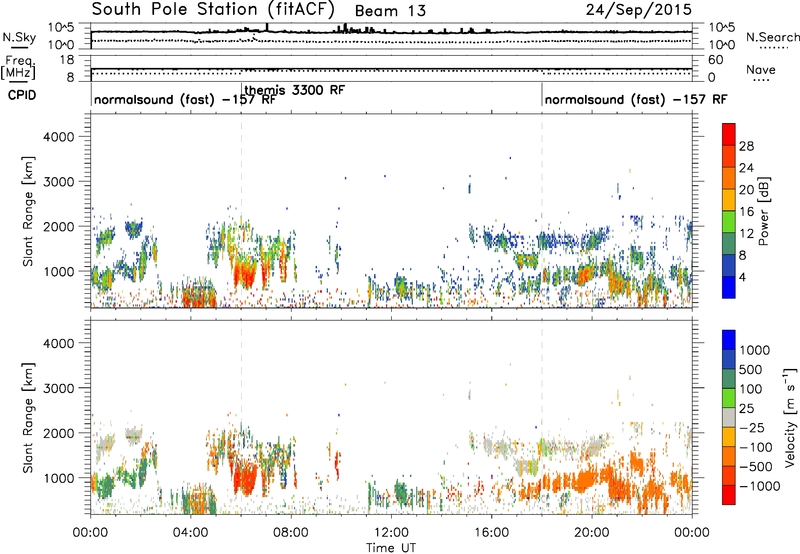Image resolution: width=800 pixels, height=554 pixels.
Task: Click the "100" velocity colorbar label
Action: pos(751,389)
